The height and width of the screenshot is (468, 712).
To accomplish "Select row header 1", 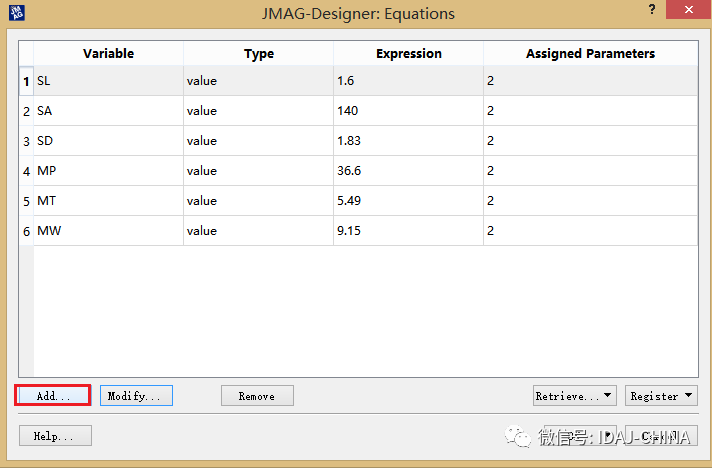I will tap(26, 81).
